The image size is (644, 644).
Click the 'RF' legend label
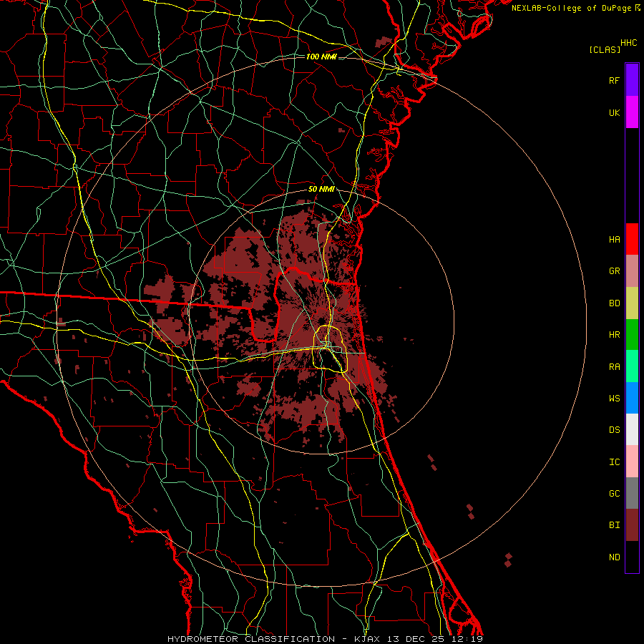[x=614, y=80]
